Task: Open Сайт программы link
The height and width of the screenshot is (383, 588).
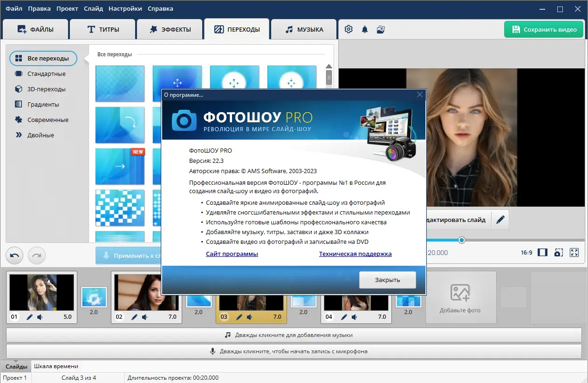Action: point(232,254)
